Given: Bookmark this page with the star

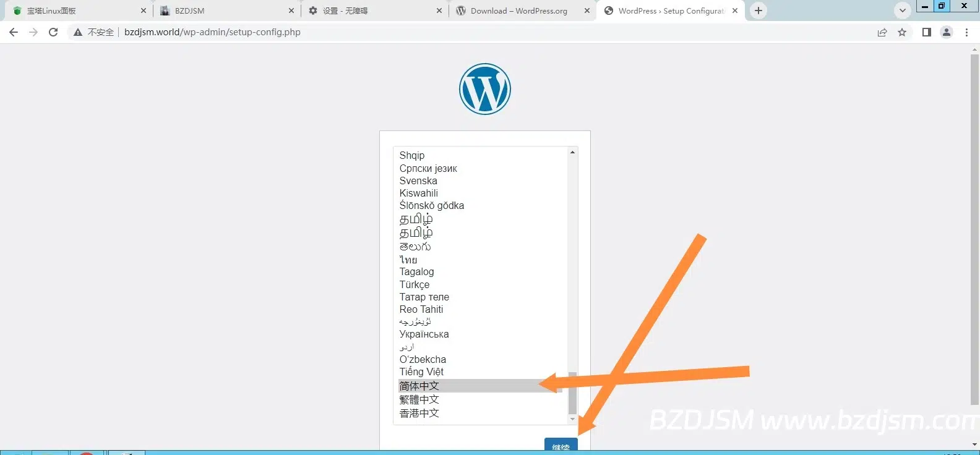Looking at the screenshot, I should coord(902,32).
